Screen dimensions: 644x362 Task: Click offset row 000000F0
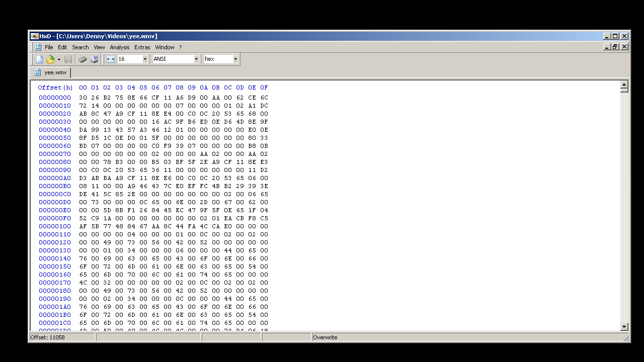pyautogui.click(x=55, y=218)
